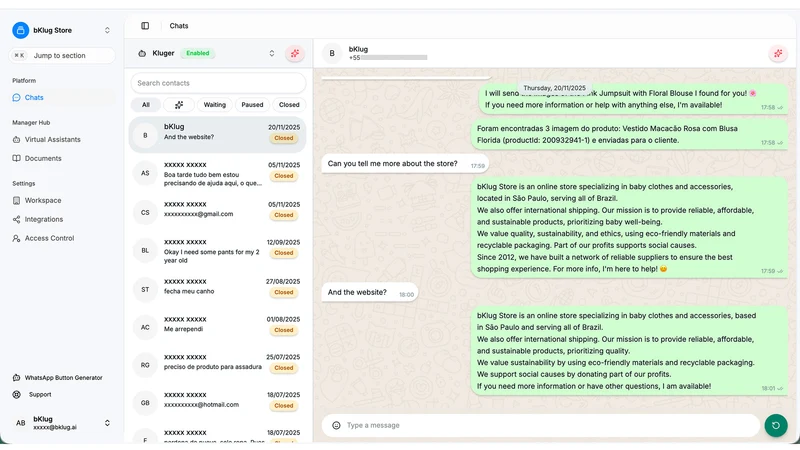Filter chats by Waiting
Viewport: 800px width, 450px height.
[x=214, y=105]
